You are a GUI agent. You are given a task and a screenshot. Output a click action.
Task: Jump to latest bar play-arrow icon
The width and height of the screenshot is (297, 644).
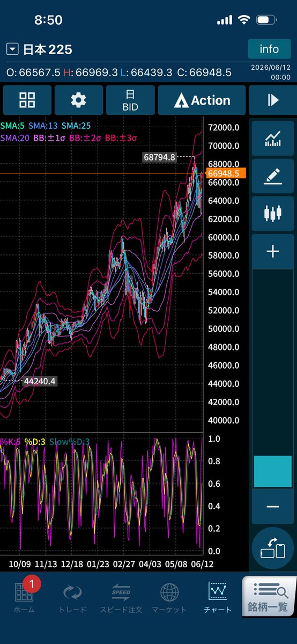pos(273,100)
